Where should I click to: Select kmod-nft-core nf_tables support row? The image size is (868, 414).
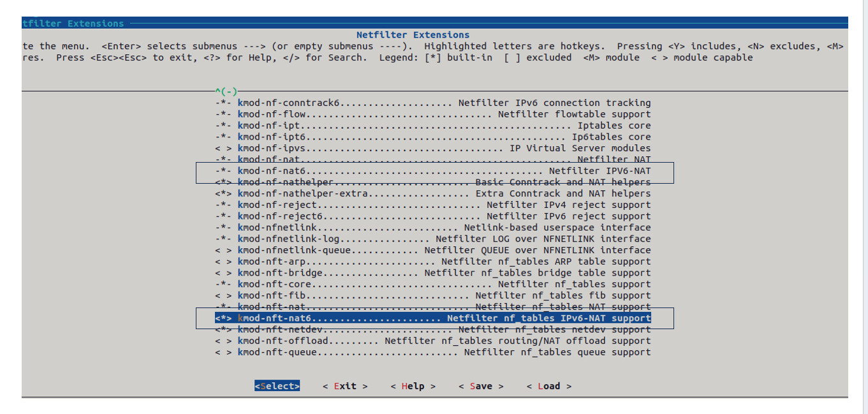pyautogui.click(x=432, y=285)
